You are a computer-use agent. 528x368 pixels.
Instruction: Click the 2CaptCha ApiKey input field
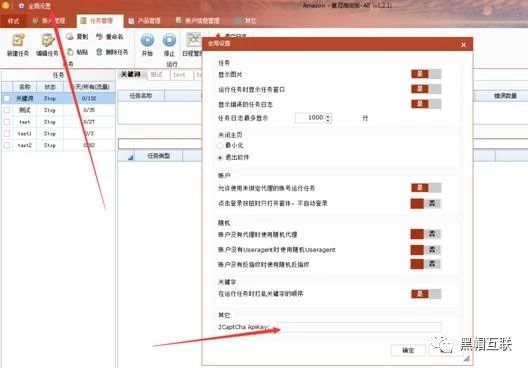tap(359, 327)
